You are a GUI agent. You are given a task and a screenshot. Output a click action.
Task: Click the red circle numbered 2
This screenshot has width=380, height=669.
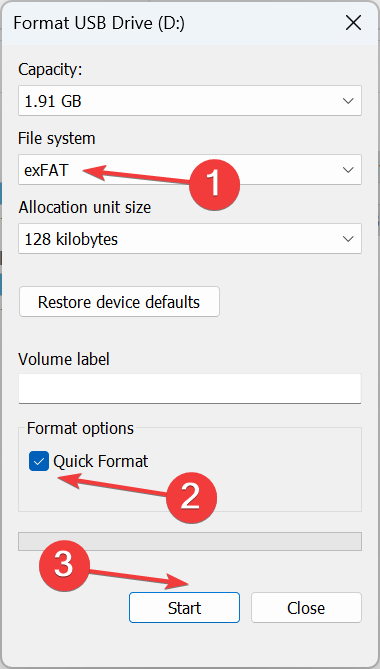point(191,497)
